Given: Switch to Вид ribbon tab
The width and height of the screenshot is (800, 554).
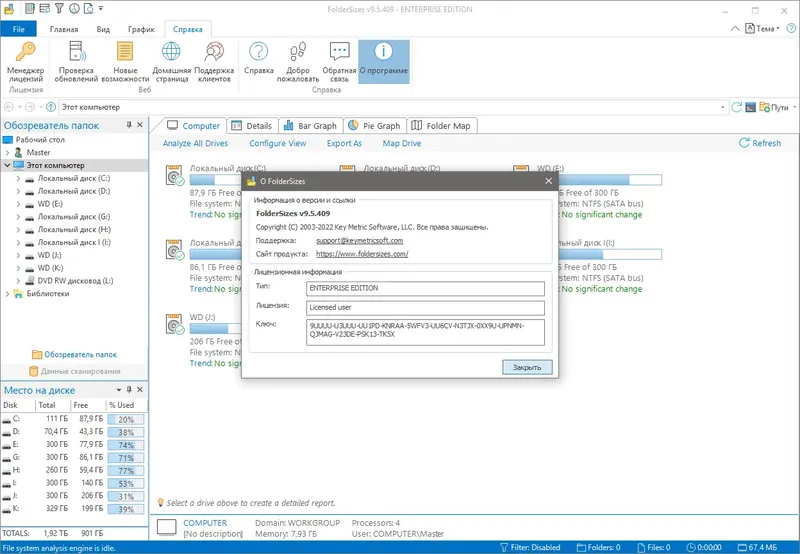Looking at the screenshot, I should click(x=103, y=29).
